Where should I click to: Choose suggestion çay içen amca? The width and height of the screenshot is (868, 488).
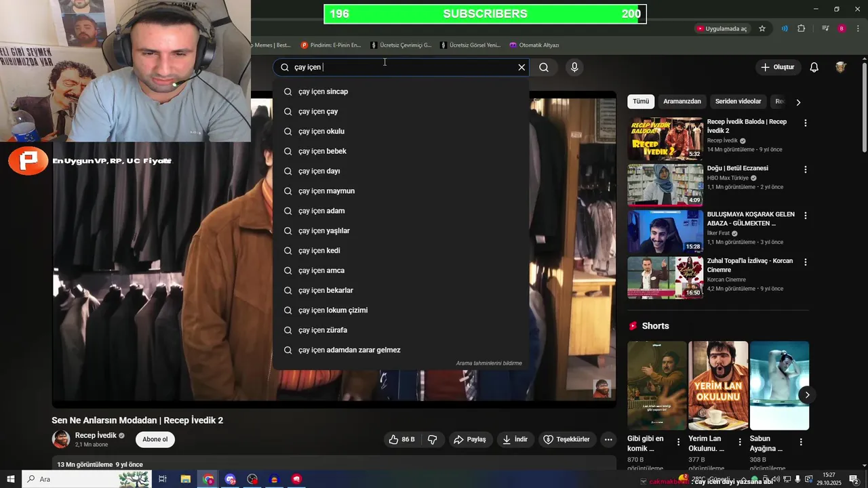tap(401, 270)
